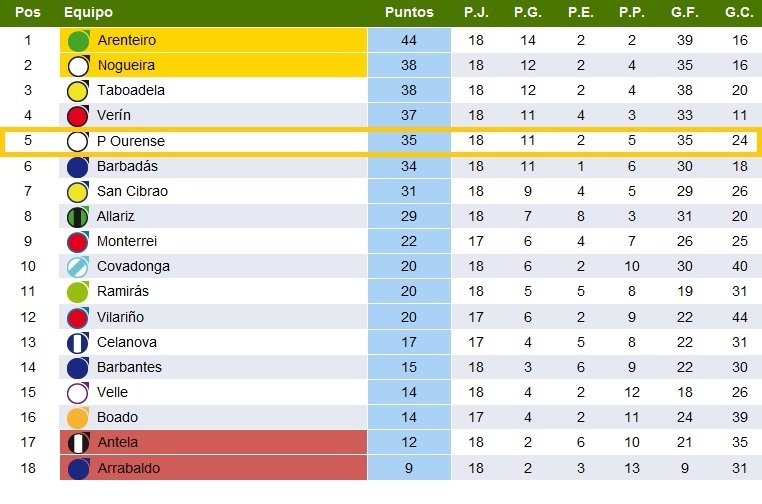Screen dimensions: 762x504
Task: Click the light blue Covadonga badge
Action: click(78, 266)
